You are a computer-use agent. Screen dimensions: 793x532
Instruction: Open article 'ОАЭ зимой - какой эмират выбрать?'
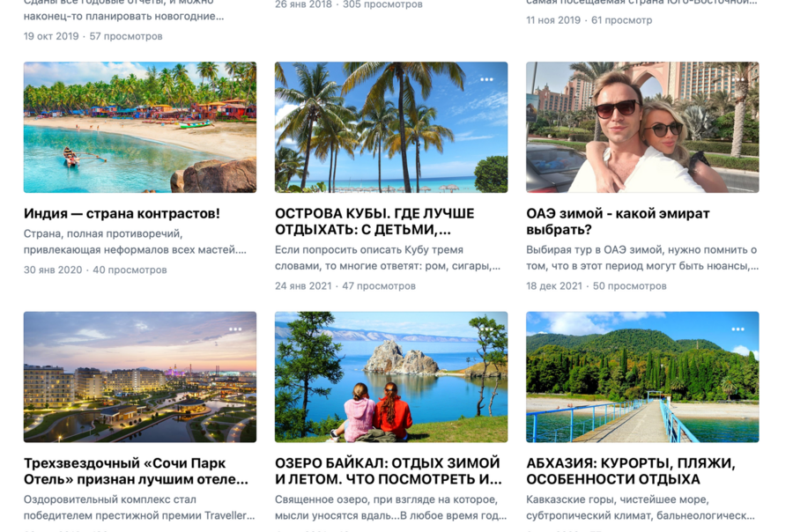point(618,221)
